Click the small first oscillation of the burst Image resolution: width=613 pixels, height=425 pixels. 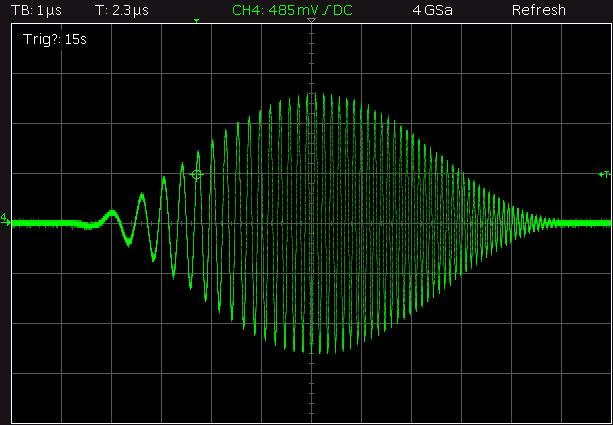click(112, 214)
